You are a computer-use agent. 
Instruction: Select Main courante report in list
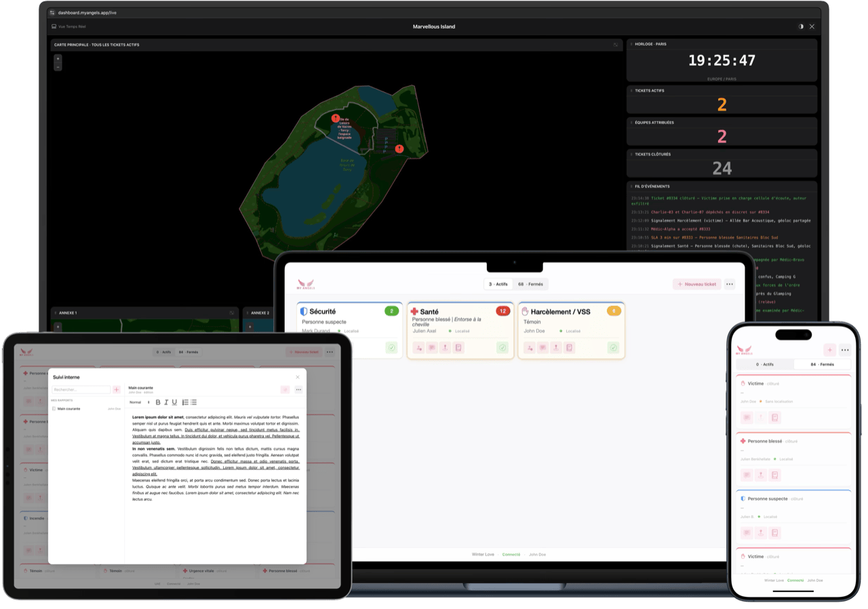[x=86, y=409]
